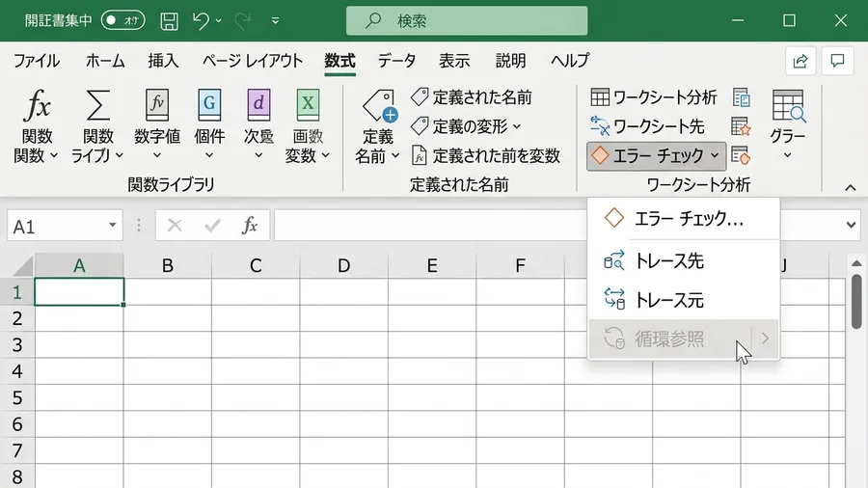Select row 6 header
This screenshot has height=488, width=868.
[x=17, y=424]
